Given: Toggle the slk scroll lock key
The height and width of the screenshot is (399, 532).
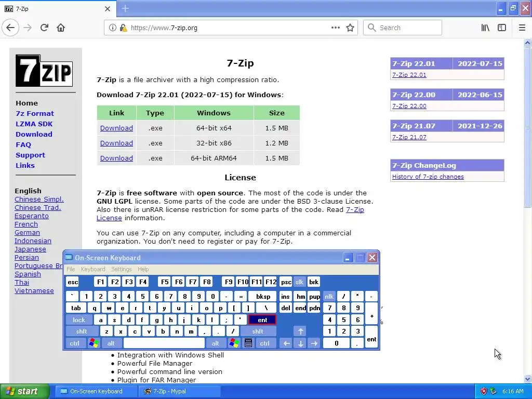Looking at the screenshot, I should [x=299, y=282].
